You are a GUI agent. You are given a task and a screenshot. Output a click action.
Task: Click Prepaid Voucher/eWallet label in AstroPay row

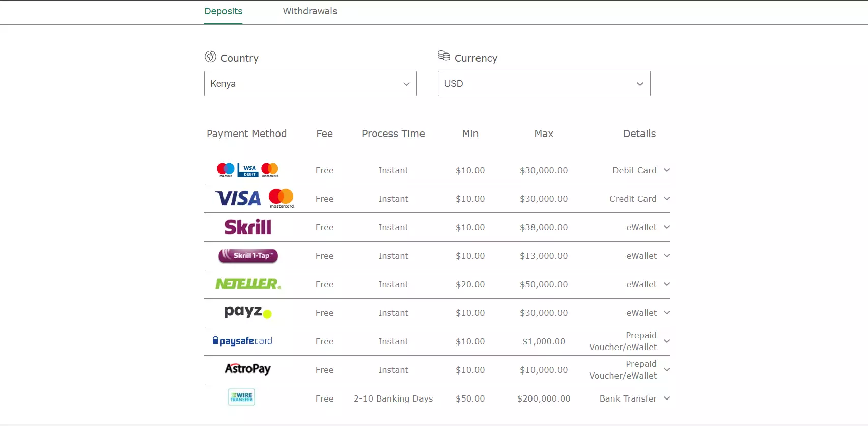pos(623,370)
